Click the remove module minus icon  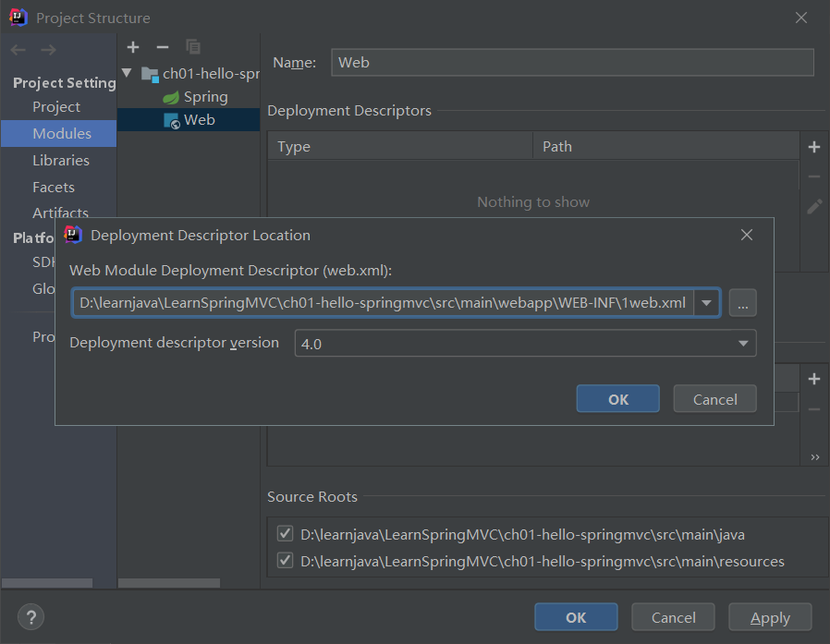tap(163, 48)
